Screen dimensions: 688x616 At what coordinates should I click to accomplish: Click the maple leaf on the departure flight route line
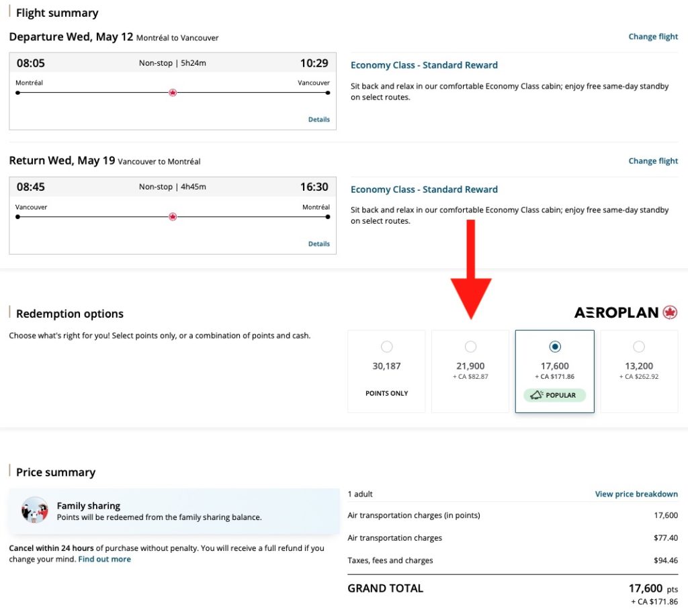(172, 92)
